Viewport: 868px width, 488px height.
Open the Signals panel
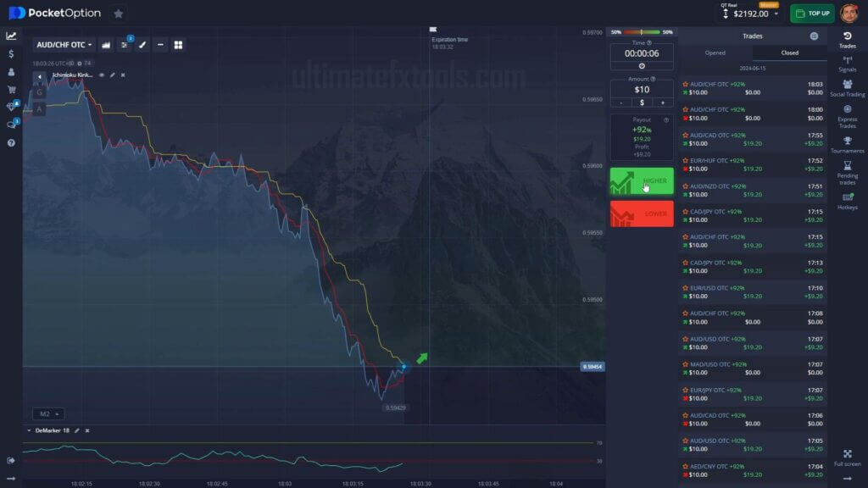coord(847,61)
